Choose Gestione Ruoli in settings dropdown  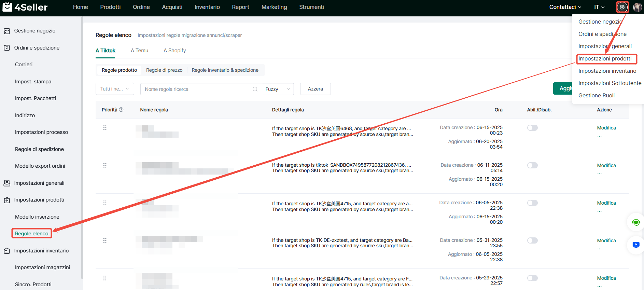[597, 96]
